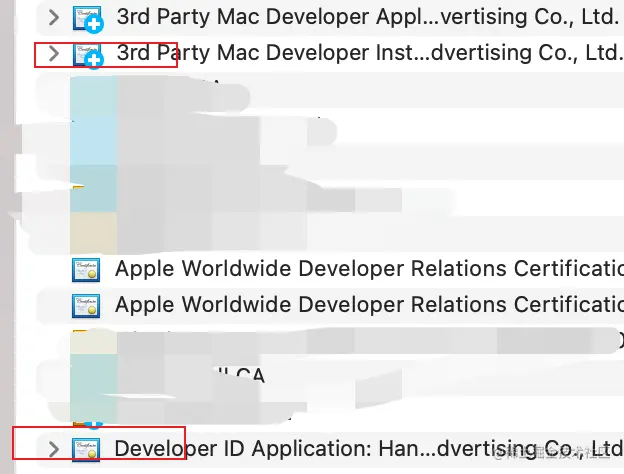This screenshot has height=474, width=624.
Task: Select the 3rd Party Mac Developer Inst certificate name
Action: (x=369, y=53)
